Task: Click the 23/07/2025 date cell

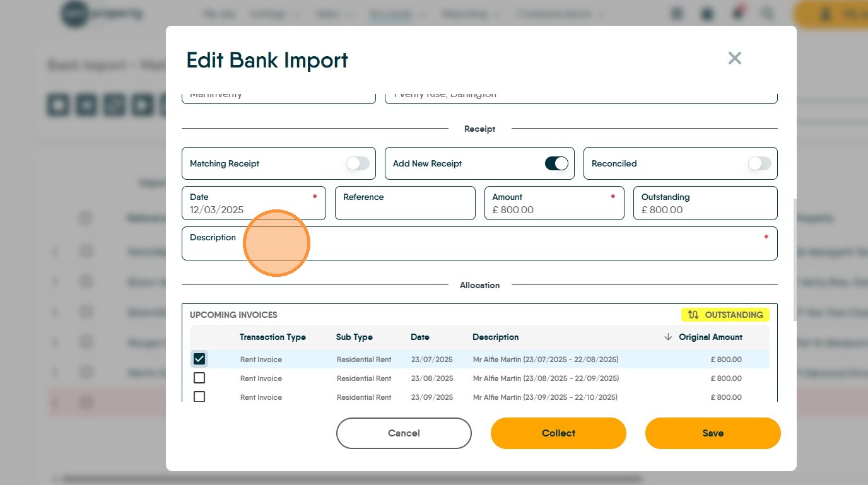Action: [x=432, y=359]
